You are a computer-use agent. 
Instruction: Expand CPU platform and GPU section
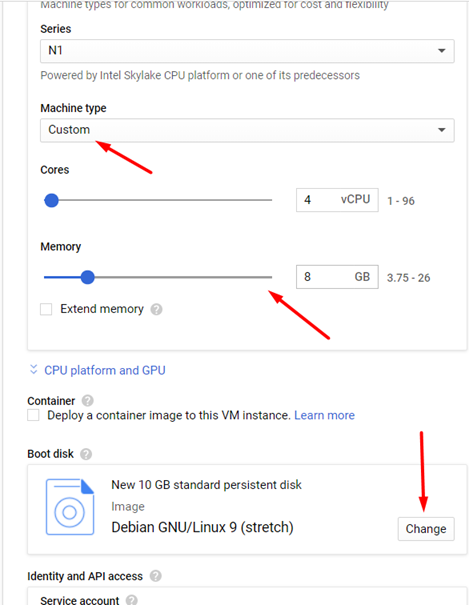(x=105, y=370)
